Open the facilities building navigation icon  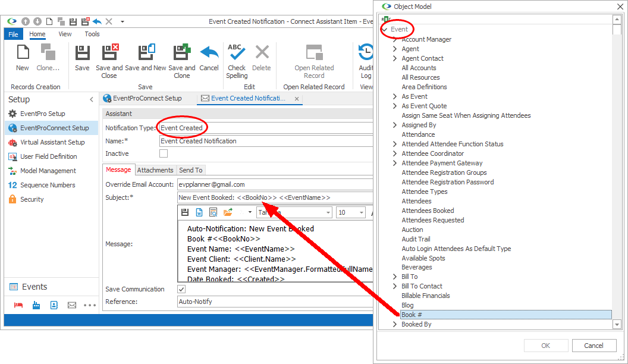36,306
